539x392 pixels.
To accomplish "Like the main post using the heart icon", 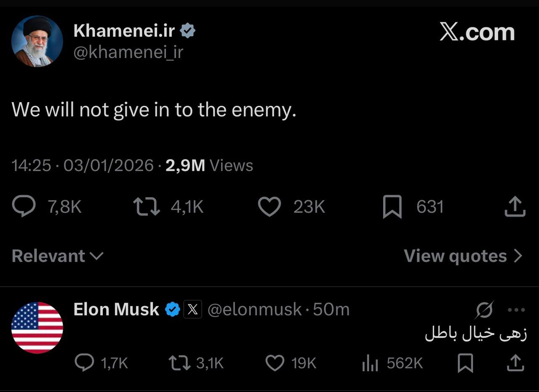I will (269, 207).
